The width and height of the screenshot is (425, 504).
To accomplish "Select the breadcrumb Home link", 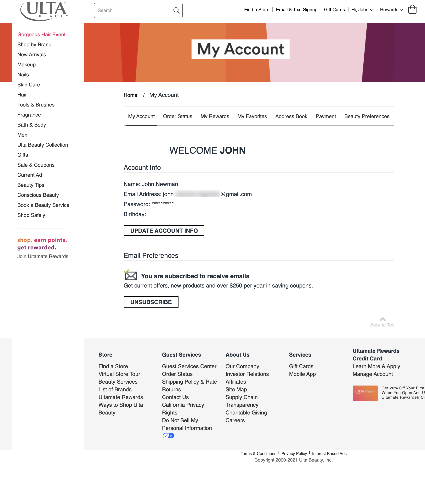I will coord(130,95).
